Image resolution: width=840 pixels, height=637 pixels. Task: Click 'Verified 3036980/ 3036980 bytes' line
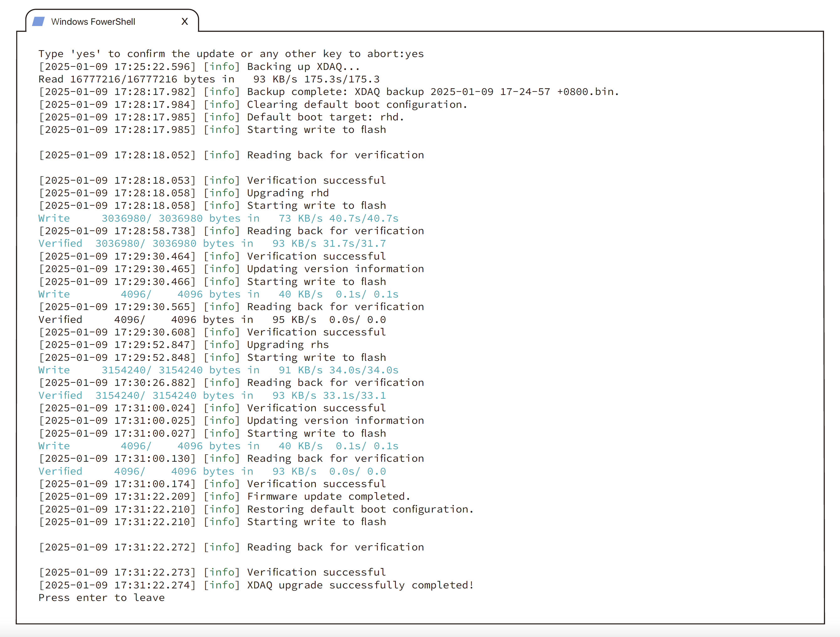212,244
